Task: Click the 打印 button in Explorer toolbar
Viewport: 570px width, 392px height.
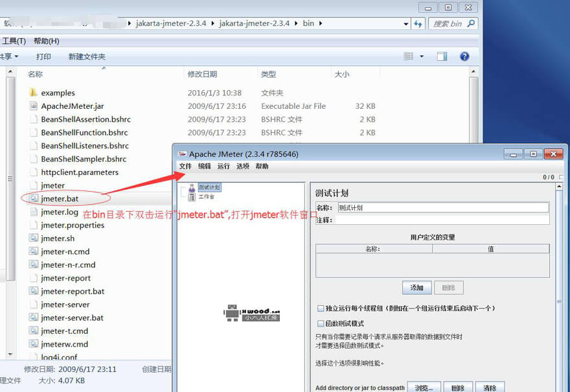Action: (43, 56)
